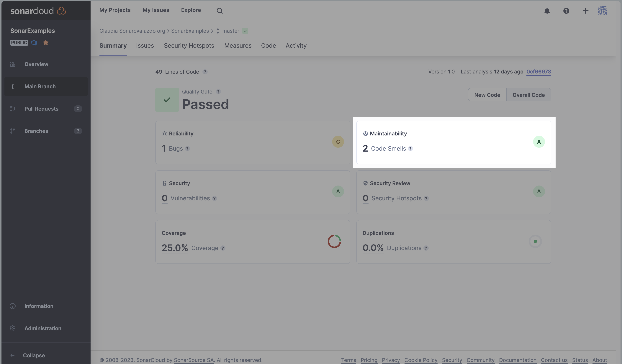The image size is (622, 364).
Task: Open the 0 Security Hotspots count link
Action: tap(366, 198)
